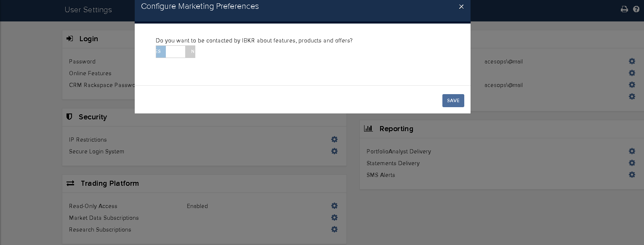Select the SMS Alerts label

[x=381, y=175]
